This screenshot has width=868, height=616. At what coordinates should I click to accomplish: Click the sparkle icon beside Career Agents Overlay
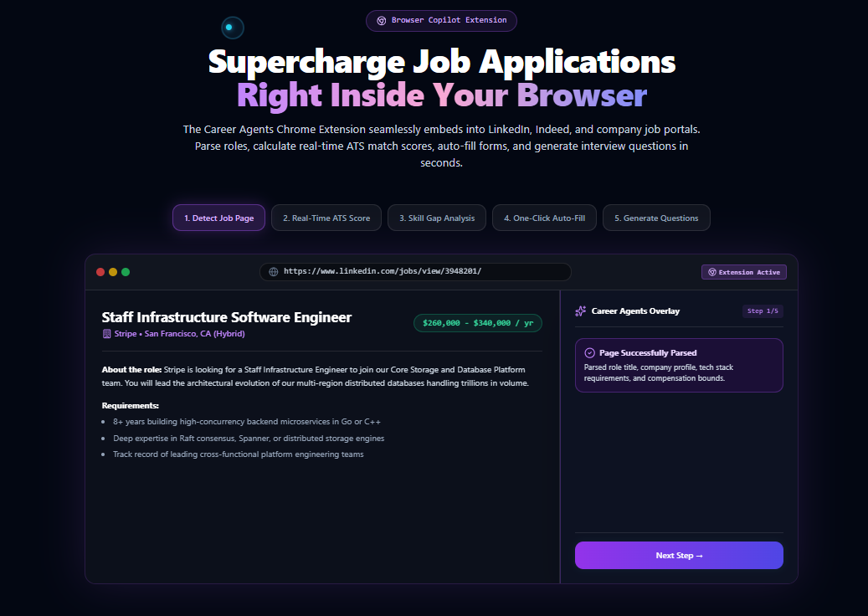click(x=581, y=311)
